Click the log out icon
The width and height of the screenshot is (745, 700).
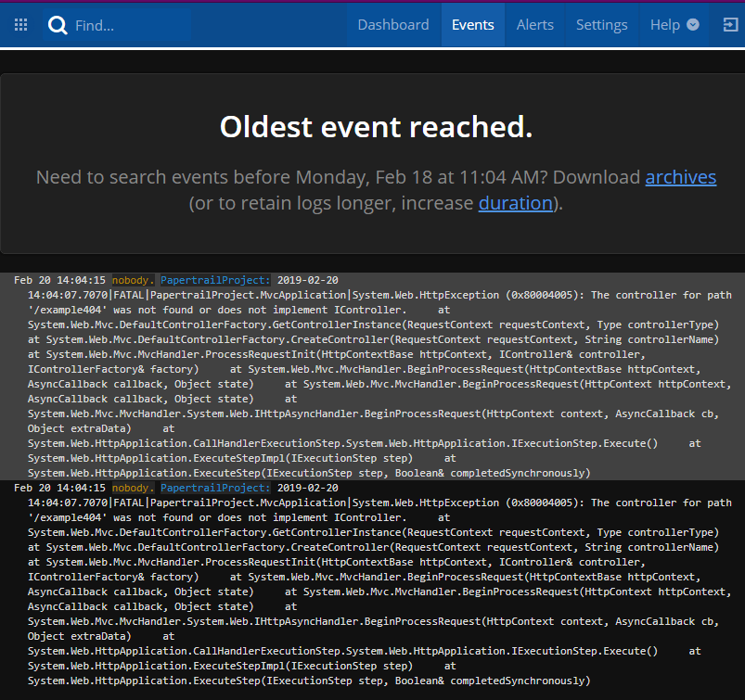729,25
